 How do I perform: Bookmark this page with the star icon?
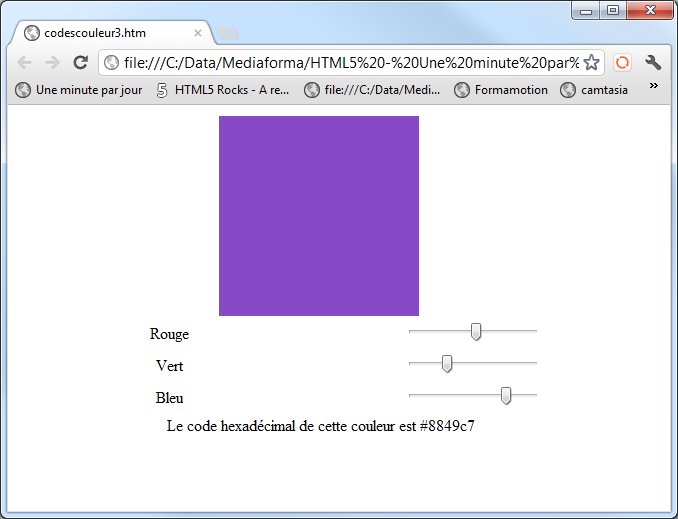point(591,63)
